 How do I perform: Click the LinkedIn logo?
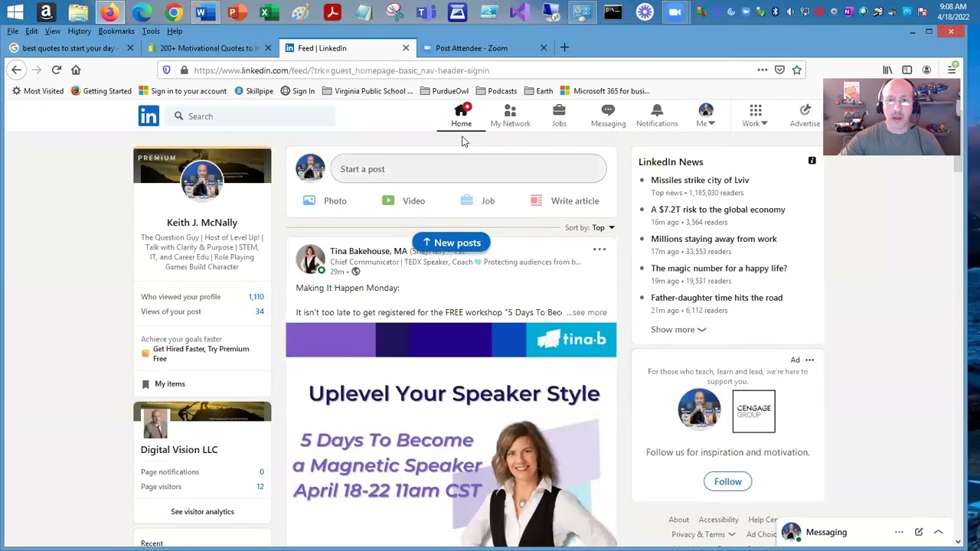(x=149, y=116)
